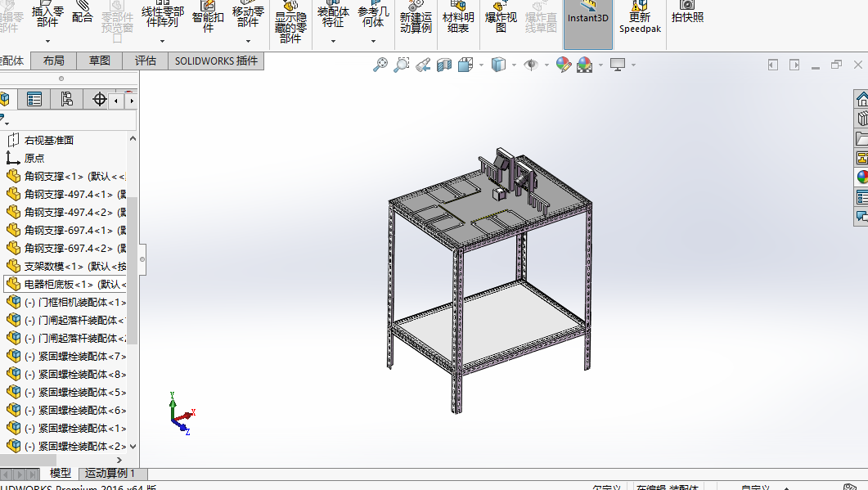Click feature tree scroll down arrow
Viewport: 868px width, 490px height.
[x=133, y=447]
